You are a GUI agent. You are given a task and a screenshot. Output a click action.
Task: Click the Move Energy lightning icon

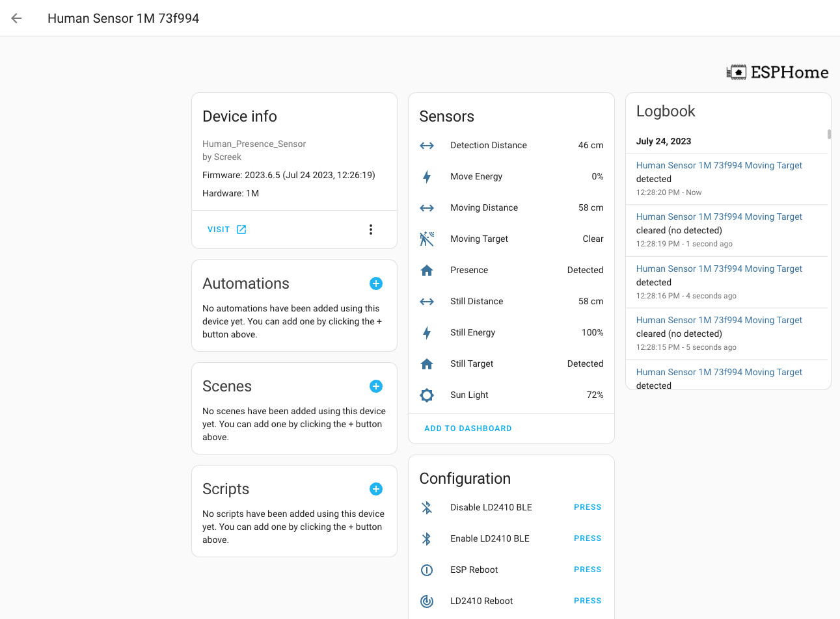click(x=427, y=177)
